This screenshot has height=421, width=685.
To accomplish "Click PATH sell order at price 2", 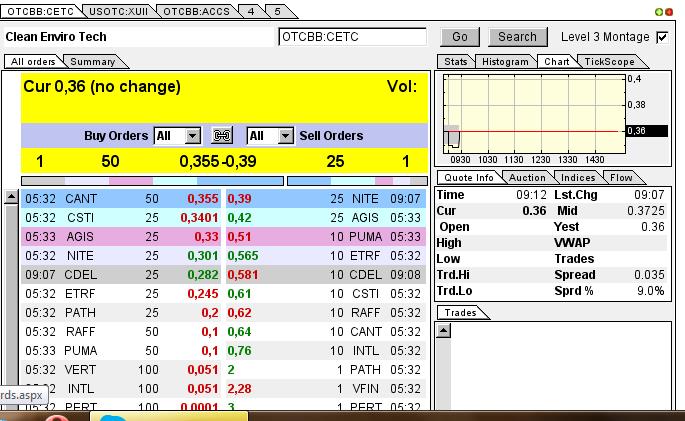I will [x=325, y=370].
